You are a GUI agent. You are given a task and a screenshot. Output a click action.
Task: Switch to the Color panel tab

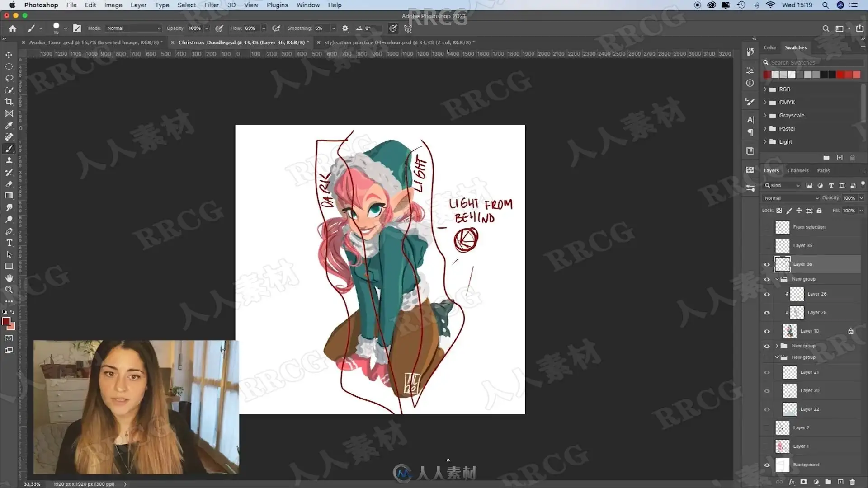(x=770, y=47)
